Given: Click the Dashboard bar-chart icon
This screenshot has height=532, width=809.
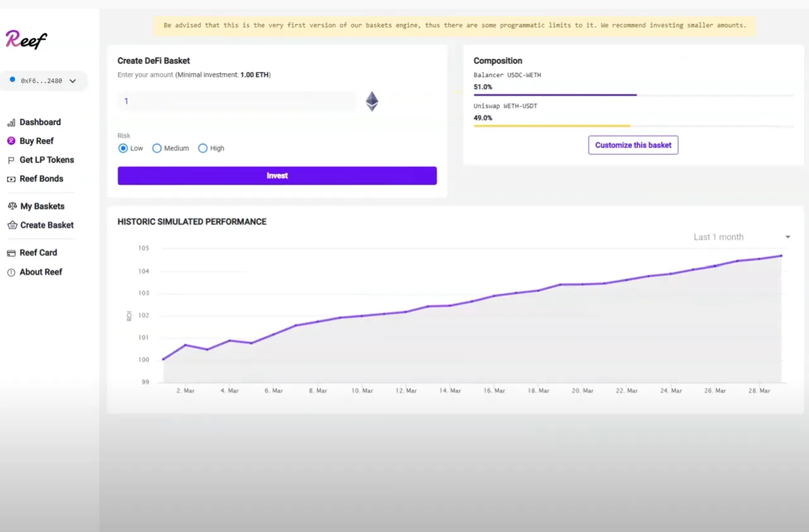Looking at the screenshot, I should point(11,123).
